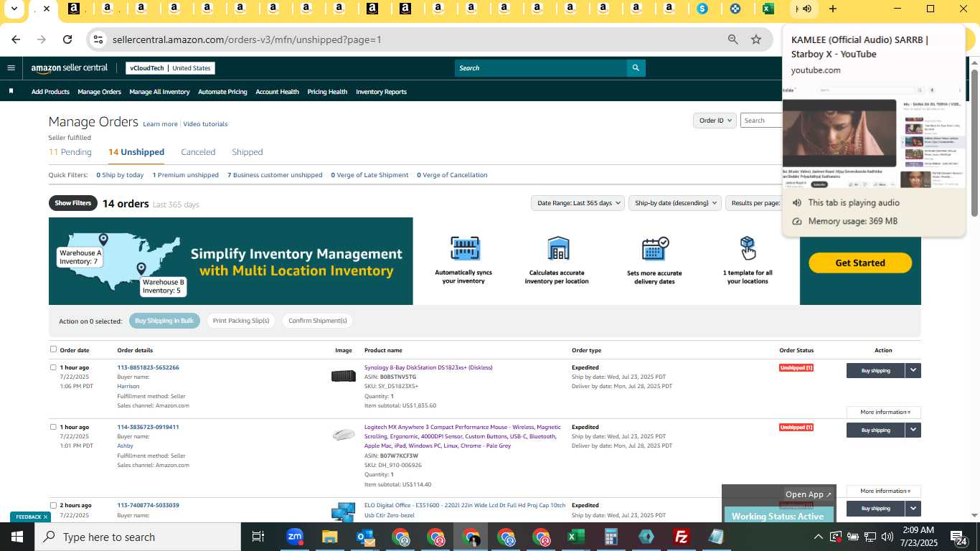Screen dimensions: 980x551
Task: Open Manage All Inventory menu
Action: point(159,92)
